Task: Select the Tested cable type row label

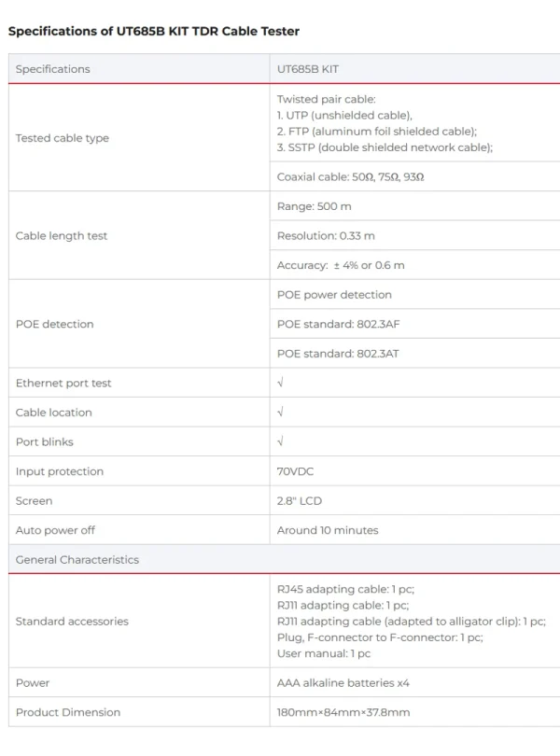Action: click(x=63, y=138)
